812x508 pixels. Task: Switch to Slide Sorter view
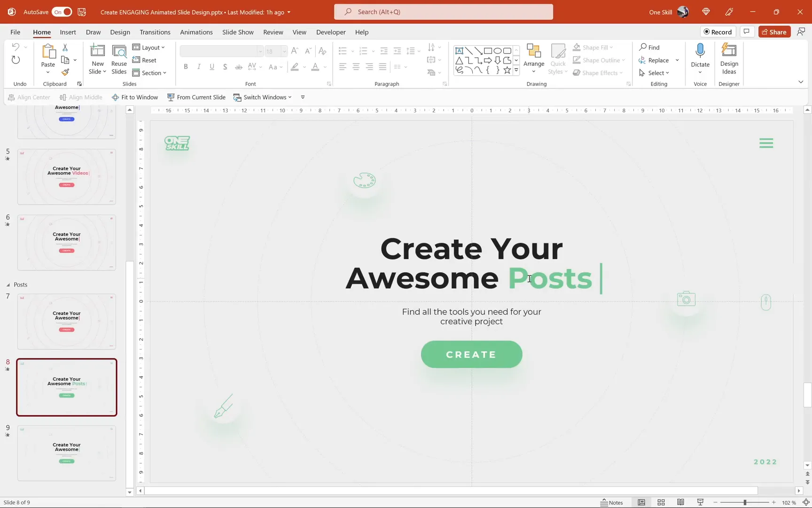(x=661, y=502)
